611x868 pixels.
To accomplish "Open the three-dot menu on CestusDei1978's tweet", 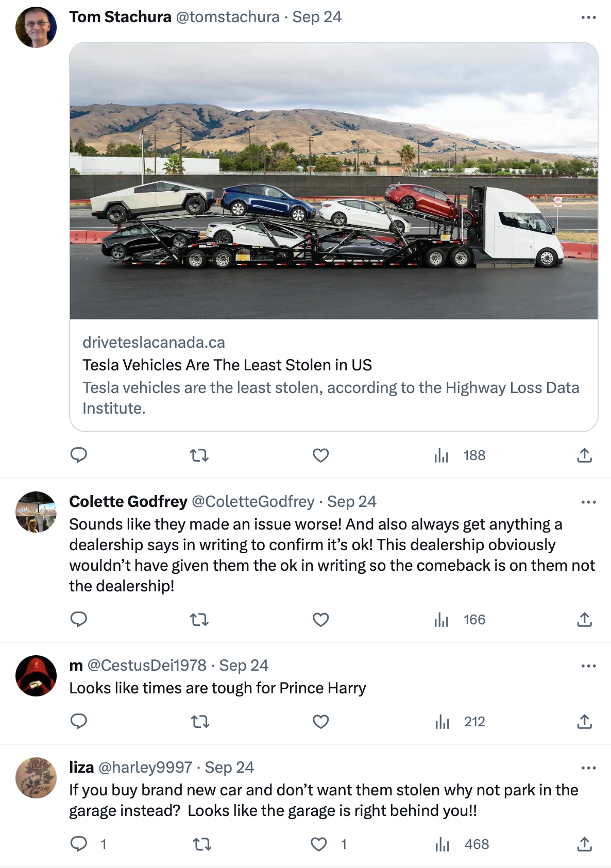I will [588, 666].
